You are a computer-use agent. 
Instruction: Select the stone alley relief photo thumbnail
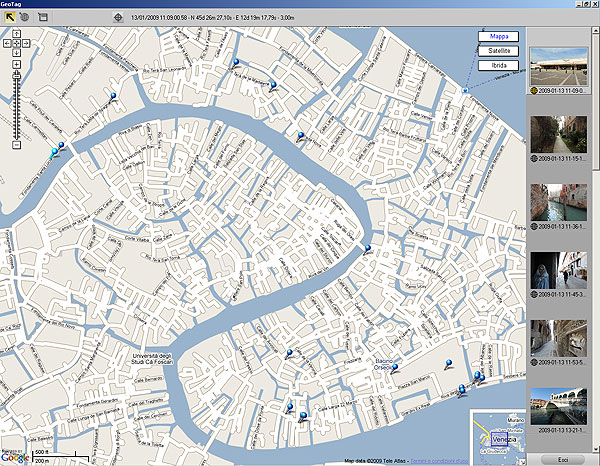point(559,339)
